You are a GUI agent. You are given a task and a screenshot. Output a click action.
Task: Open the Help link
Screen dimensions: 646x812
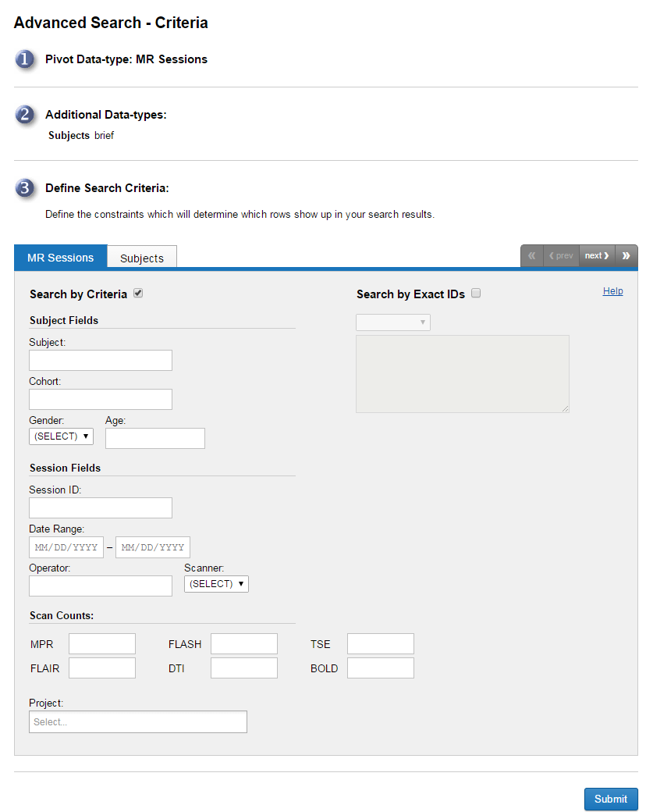(x=613, y=290)
